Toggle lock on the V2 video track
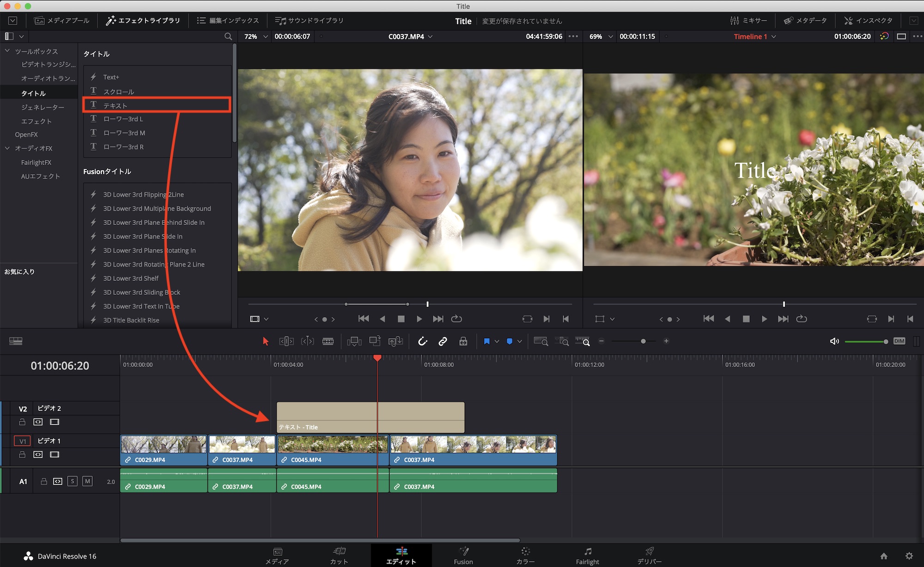This screenshot has height=567, width=924. pos(22,422)
